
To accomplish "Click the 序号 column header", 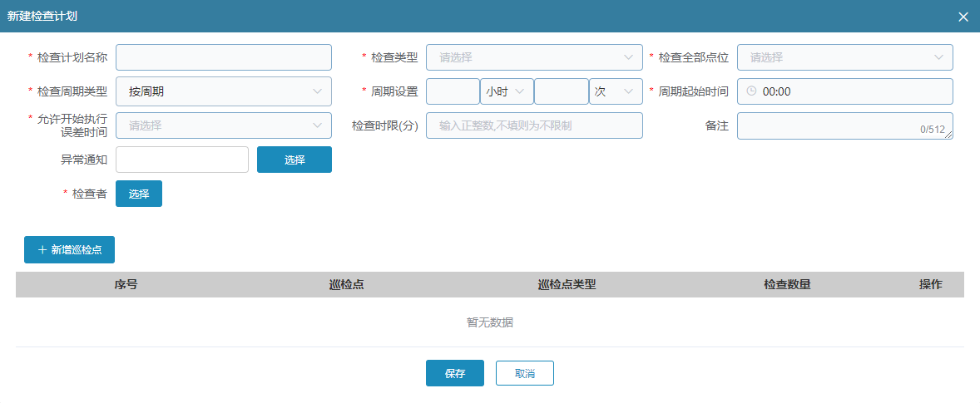I will 126,284.
